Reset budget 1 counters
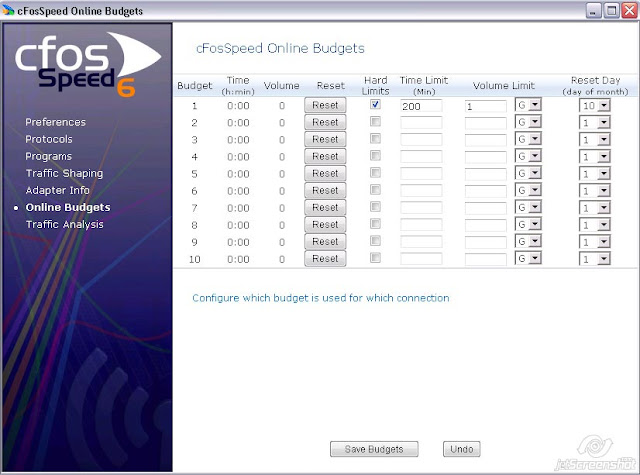The width and height of the screenshot is (640, 475). [325, 105]
